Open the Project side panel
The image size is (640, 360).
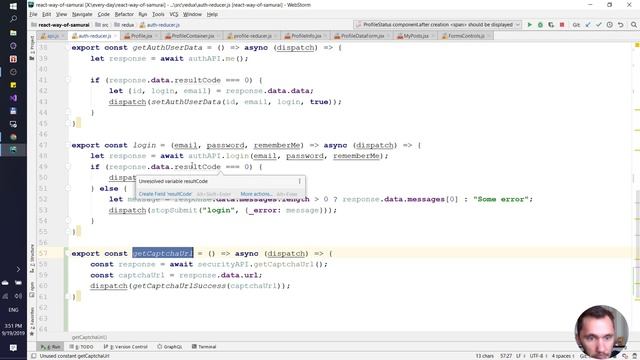32,48
